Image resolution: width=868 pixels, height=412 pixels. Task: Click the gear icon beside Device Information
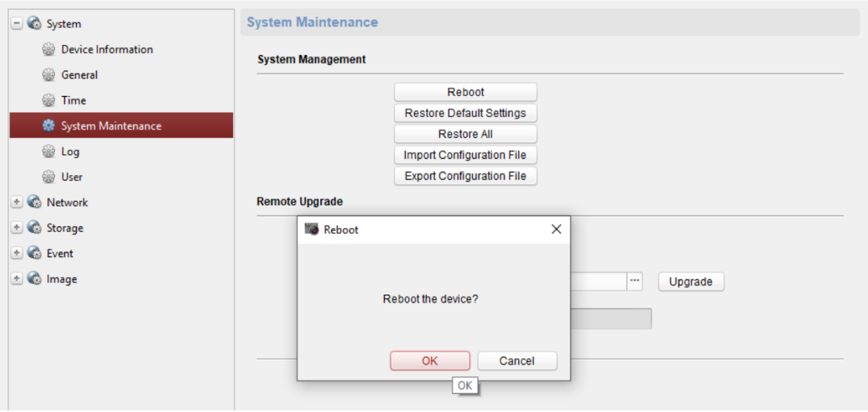(49, 50)
